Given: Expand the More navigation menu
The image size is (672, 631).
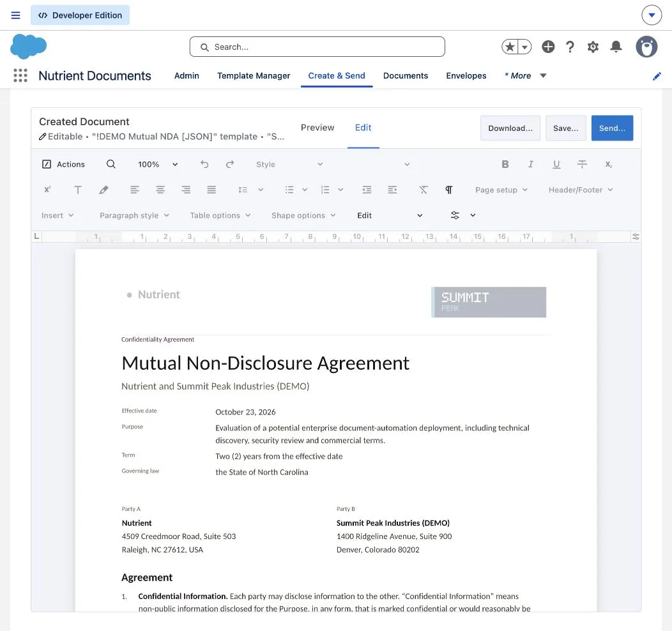Looking at the screenshot, I should (526, 76).
